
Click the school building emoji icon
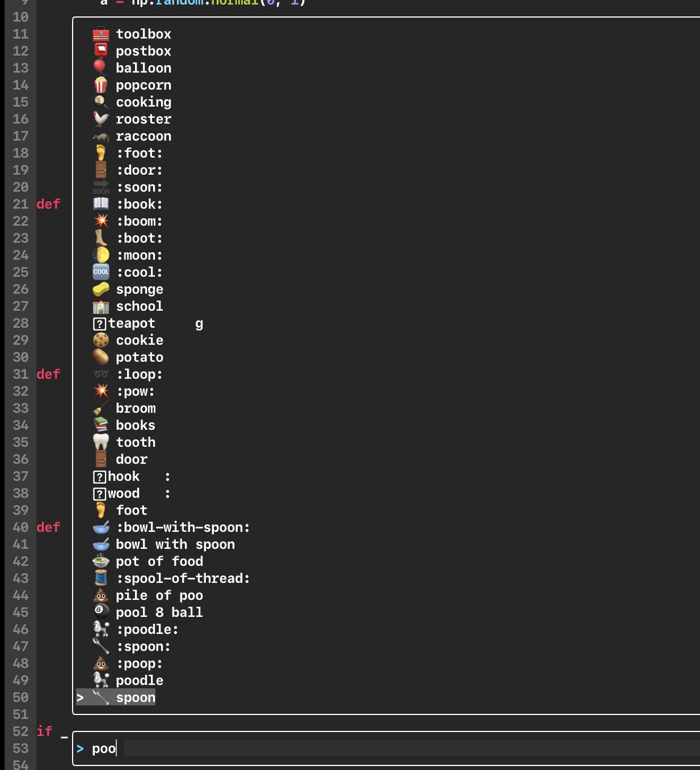pos(101,306)
